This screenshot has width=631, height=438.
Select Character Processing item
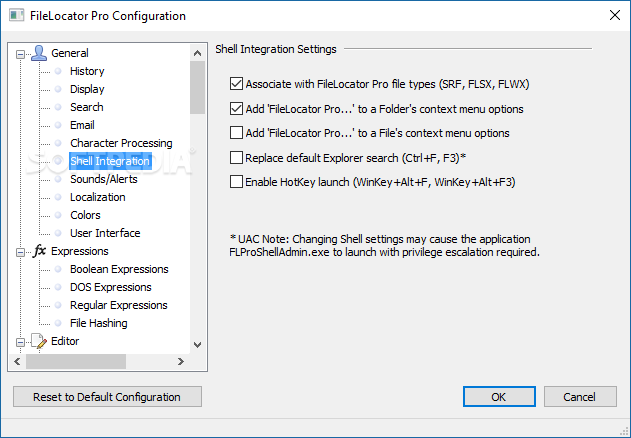tap(121, 143)
